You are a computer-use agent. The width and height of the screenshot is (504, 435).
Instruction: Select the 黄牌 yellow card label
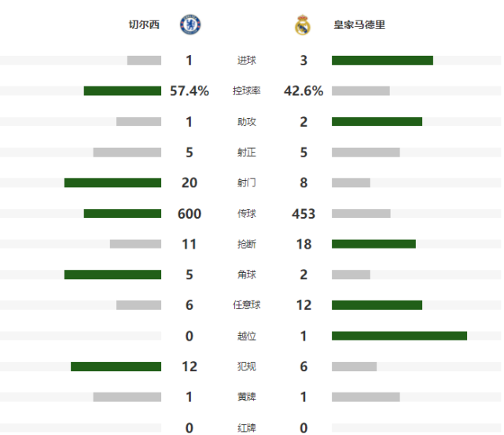[247, 397]
